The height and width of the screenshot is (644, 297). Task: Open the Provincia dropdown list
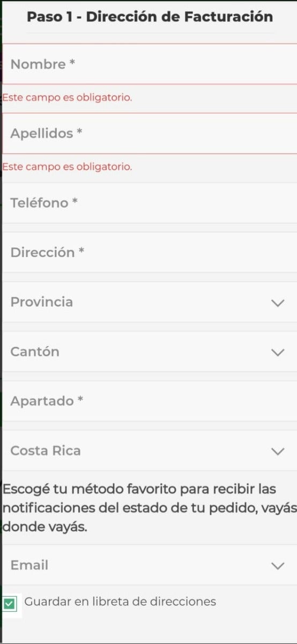click(150, 302)
